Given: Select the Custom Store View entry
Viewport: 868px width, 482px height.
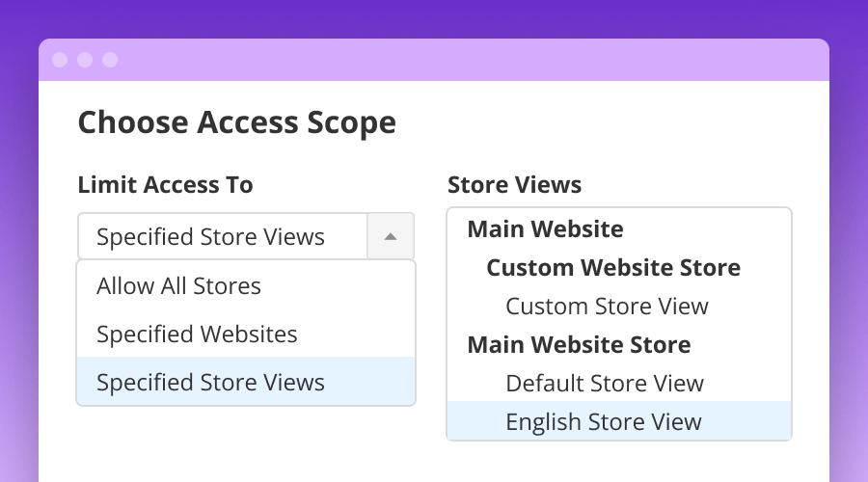Looking at the screenshot, I should (607, 307).
